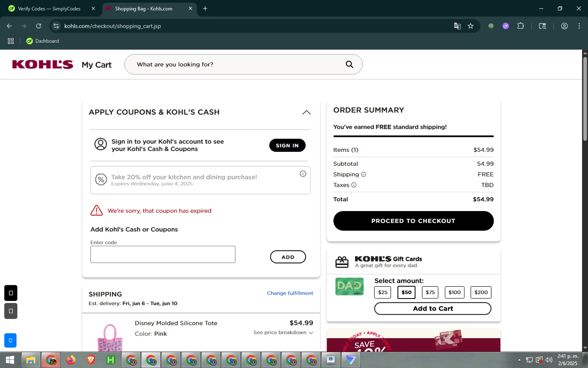Open the taskbar clock showing 2:41 p. m.
588x368 pixels.
568,360
